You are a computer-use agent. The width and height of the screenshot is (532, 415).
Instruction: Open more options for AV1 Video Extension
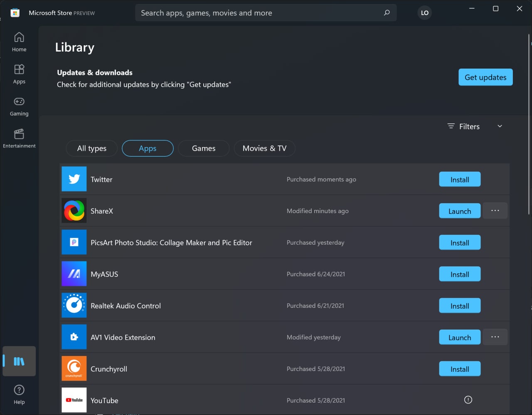[x=495, y=337]
